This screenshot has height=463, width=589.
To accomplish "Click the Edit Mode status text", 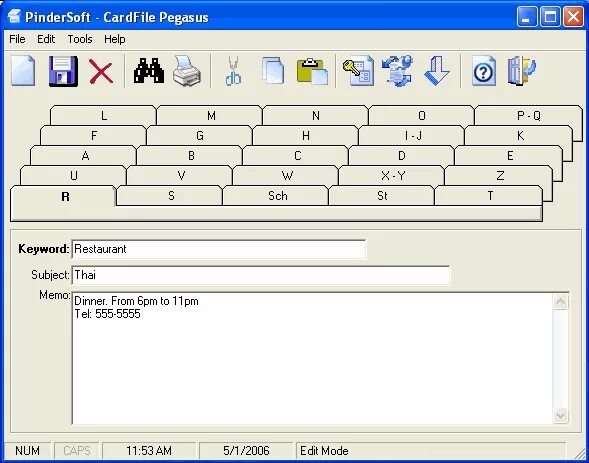I will [324, 451].
